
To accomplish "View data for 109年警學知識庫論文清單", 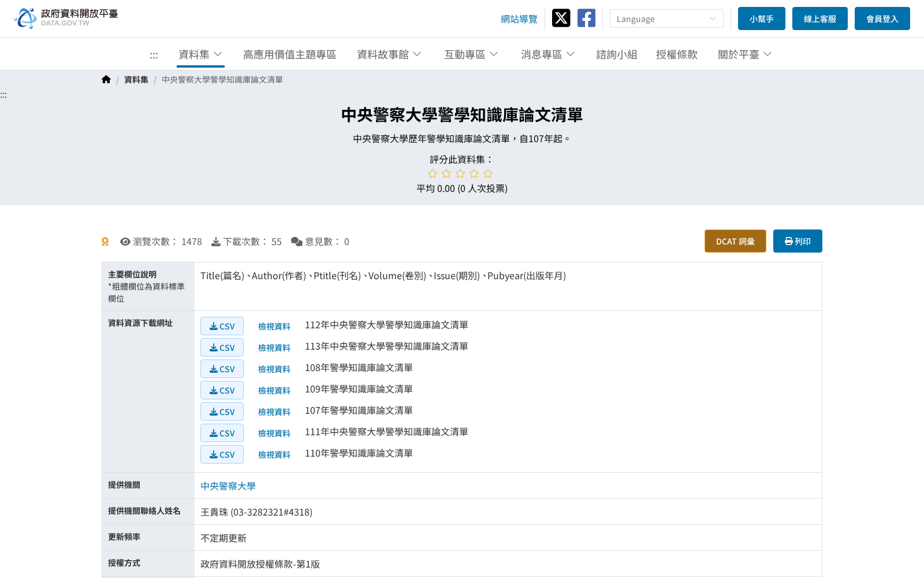I will click(274, 391).
